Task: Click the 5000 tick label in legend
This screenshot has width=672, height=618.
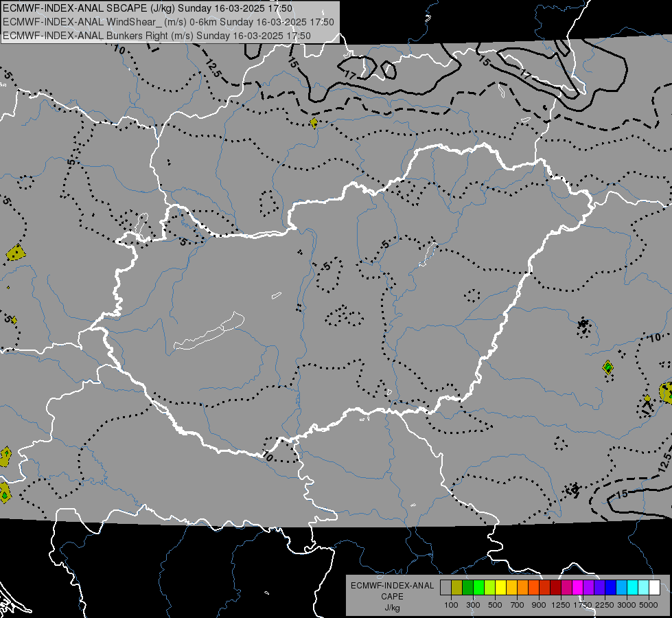Action: 649,605
